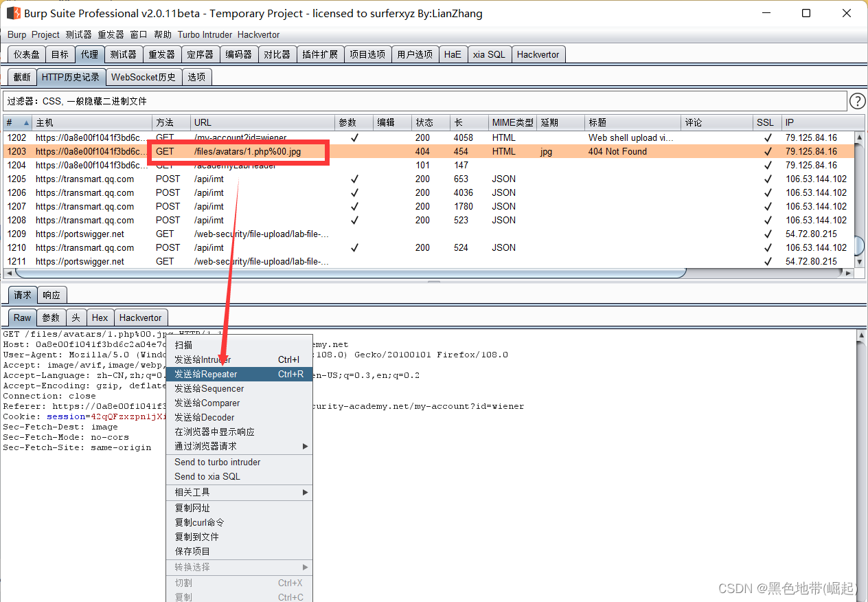Switch to the 截断 sub-tab
This screenshot has width=868, height=602.
22,77
